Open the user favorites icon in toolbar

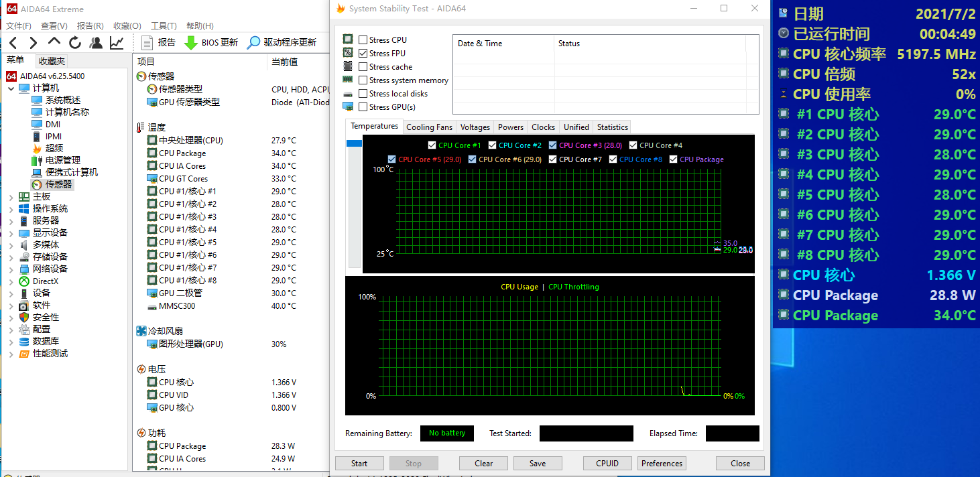pyautogui.click(x=96, y=43)
